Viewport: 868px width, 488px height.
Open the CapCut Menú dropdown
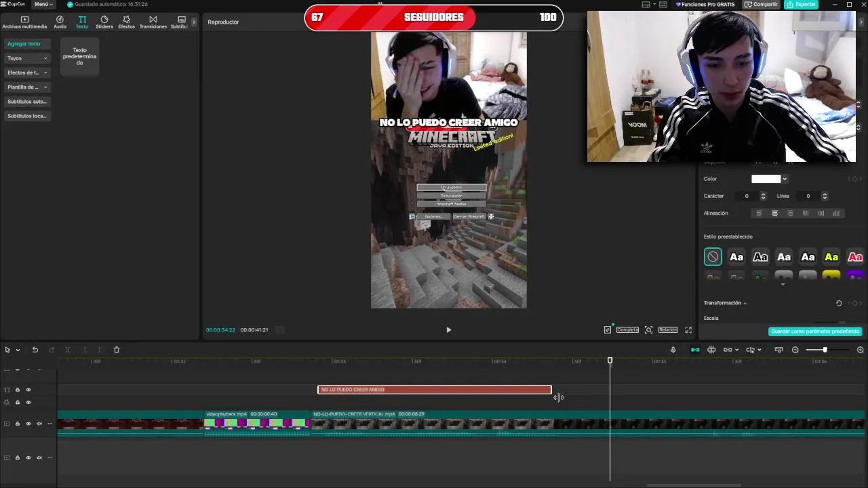43,4
